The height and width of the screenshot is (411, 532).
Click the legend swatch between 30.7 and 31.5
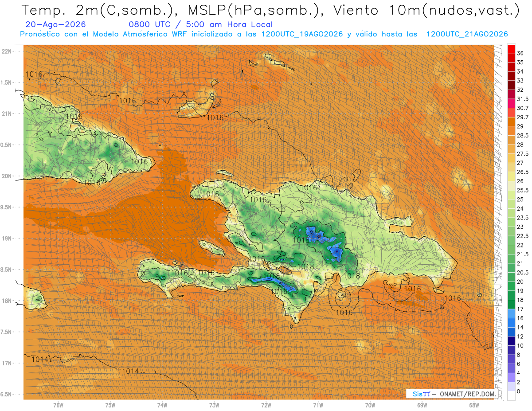pos(511,103)
